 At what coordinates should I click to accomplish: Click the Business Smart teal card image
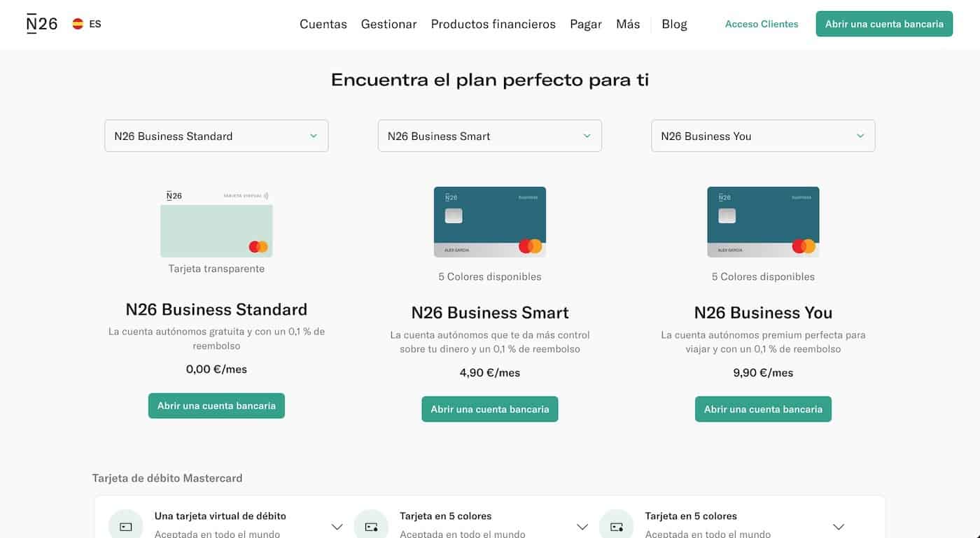pyautogui.click(x=490, y=222)
